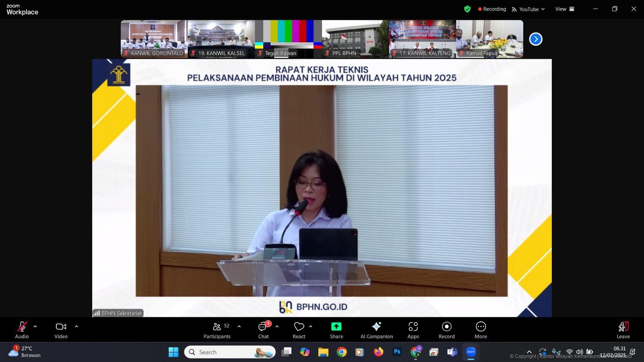Click the taskbar Search box
Image resolution: width=644 pixels, height=362 pixels.
point(230,352)
